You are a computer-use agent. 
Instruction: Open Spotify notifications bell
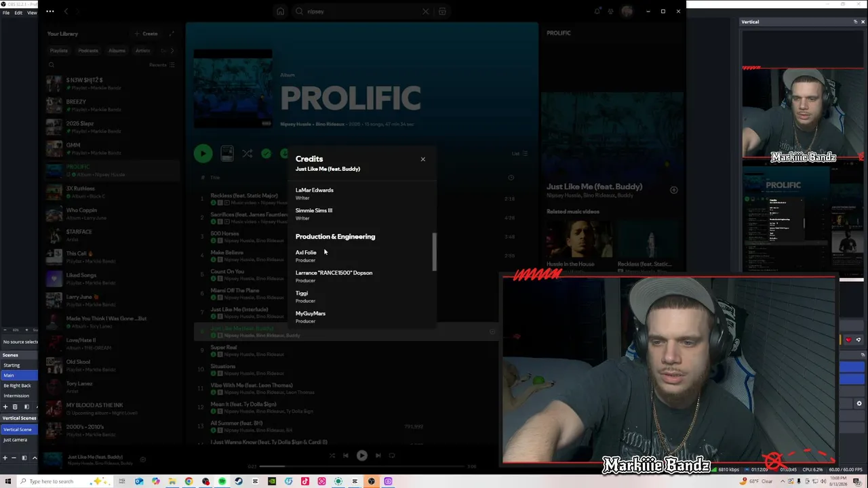point(597,12)
